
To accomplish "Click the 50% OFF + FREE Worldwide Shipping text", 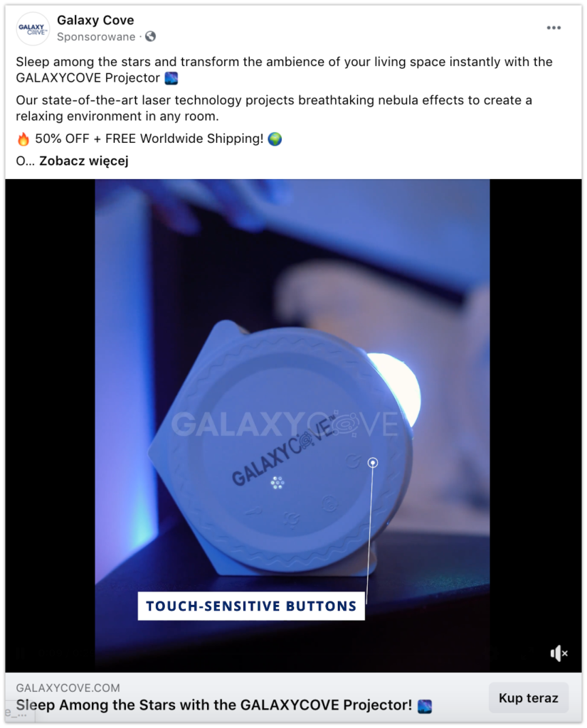I will [x=149, y=139].
